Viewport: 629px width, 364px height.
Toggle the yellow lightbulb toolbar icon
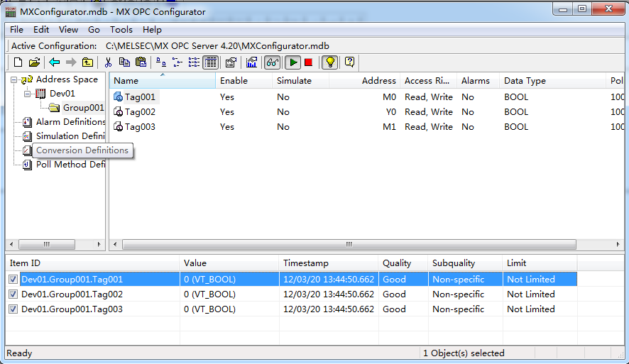point(329,62)
